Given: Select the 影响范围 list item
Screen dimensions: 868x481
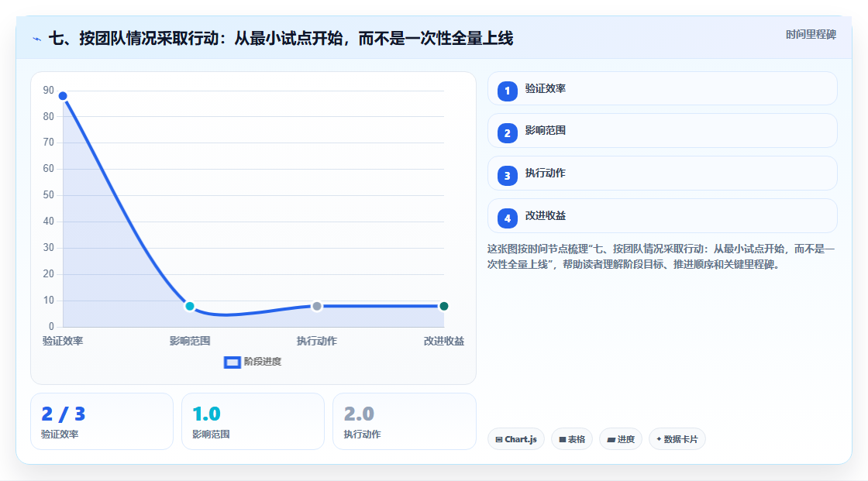Looking at the screenshot, I should click(662, 131).
